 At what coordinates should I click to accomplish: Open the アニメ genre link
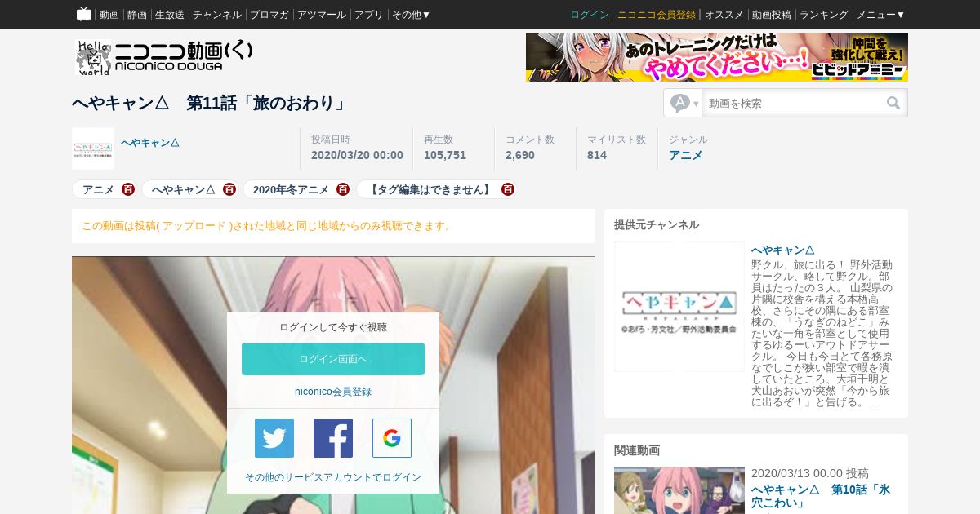click(686, 155)
